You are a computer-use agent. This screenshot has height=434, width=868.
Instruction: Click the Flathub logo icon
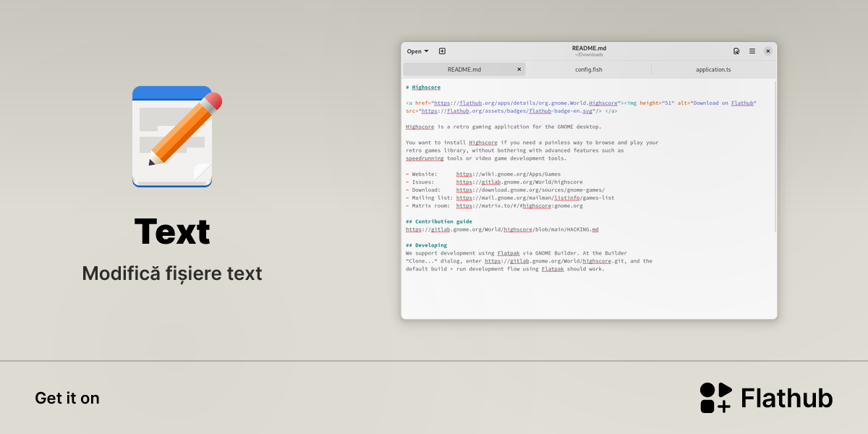point(716,398)
